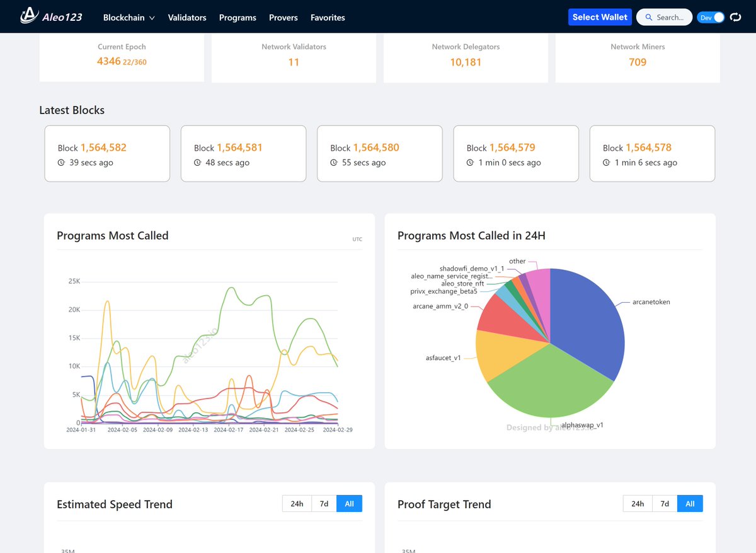Click the arcane_amm_v2_0 pie label
Screen dimensions: 756x553
440,306
